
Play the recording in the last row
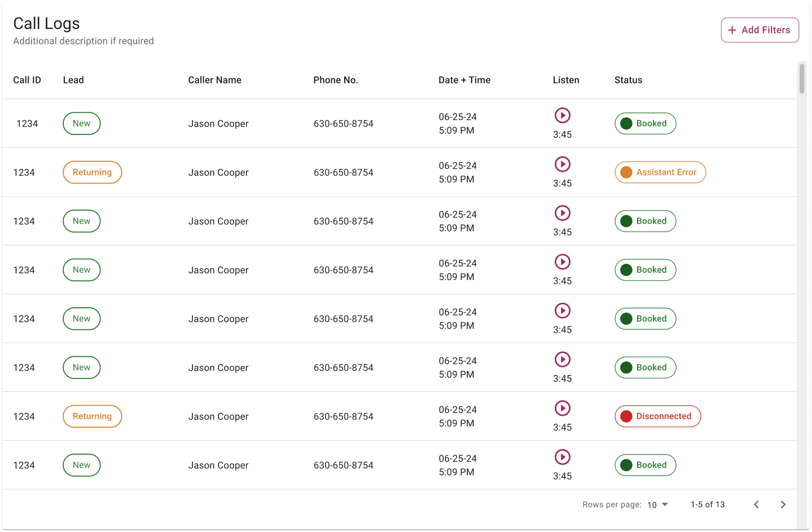click(x=562, y=457)
